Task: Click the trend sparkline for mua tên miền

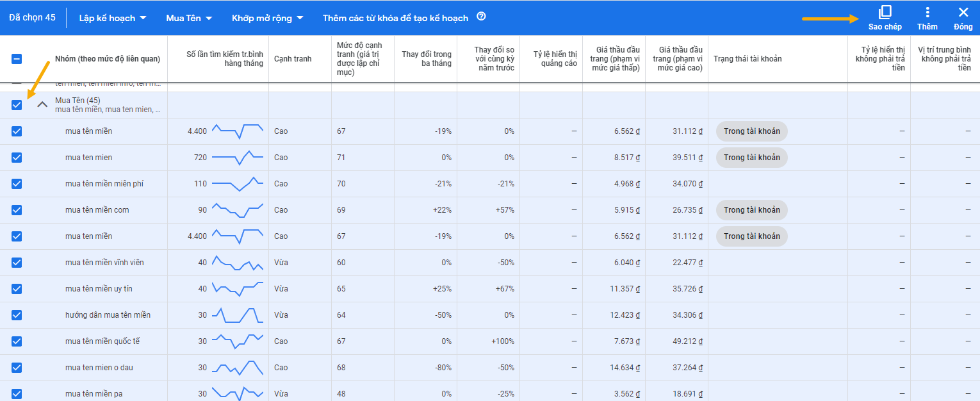Action: [x=238, y=131]
